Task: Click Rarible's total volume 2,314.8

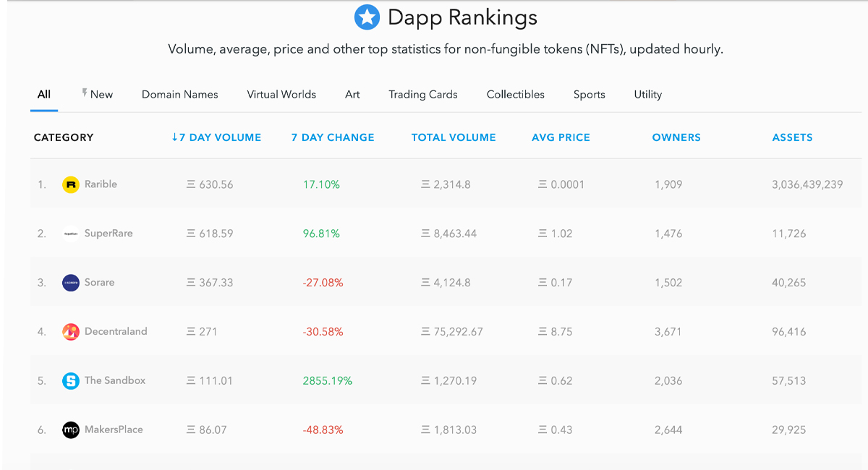Action: point(446,184)
